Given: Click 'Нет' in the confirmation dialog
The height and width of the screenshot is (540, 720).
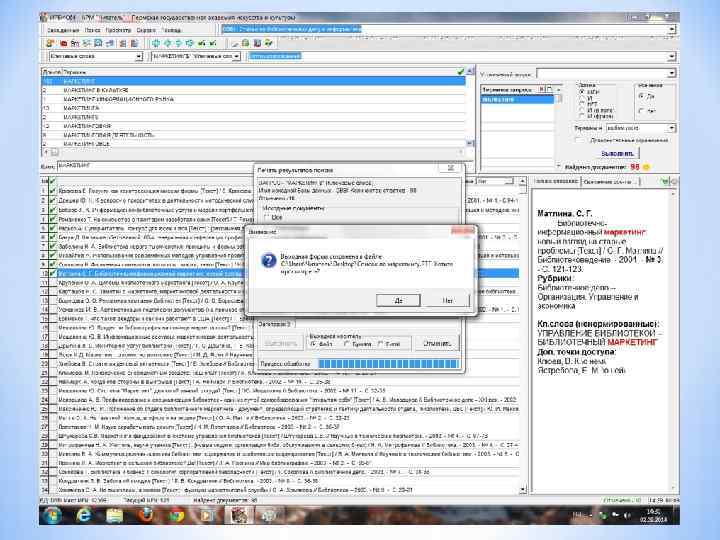Looking at the screenshot, I should tap(448, 300).
